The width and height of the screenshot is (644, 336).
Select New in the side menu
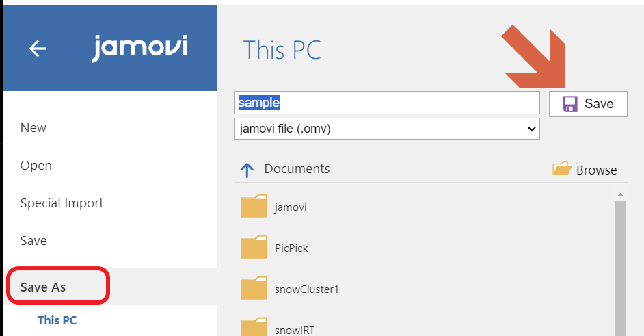33,128
